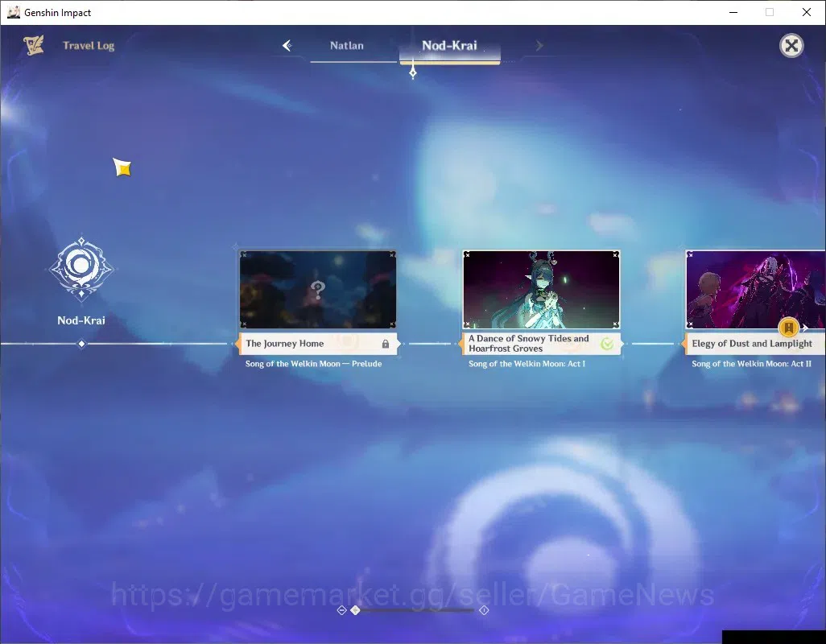
Task: Go to next region with right arrow
Action: pyautogui.click(x=539, y=46)
